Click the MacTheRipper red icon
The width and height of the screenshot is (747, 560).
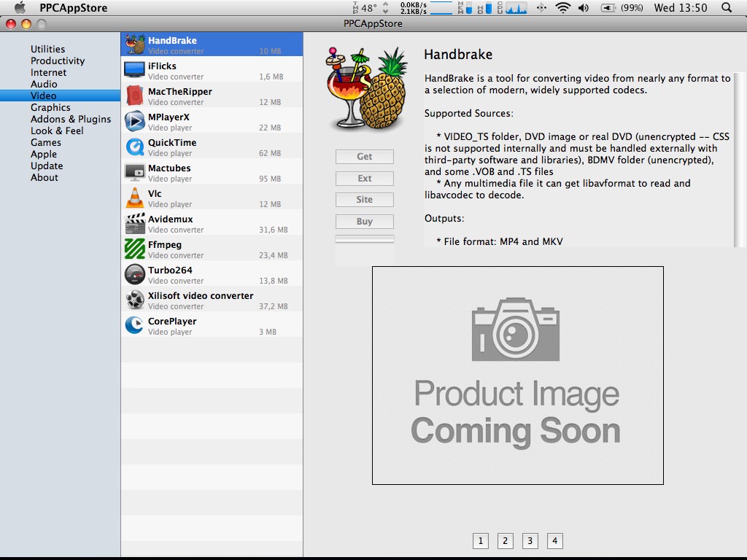click(x=135, y=96)
